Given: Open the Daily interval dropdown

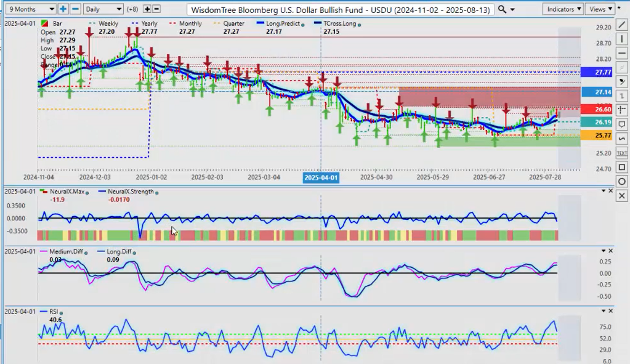Looking at the screenshot, I should pyautogui.click(x=103, y=9).
